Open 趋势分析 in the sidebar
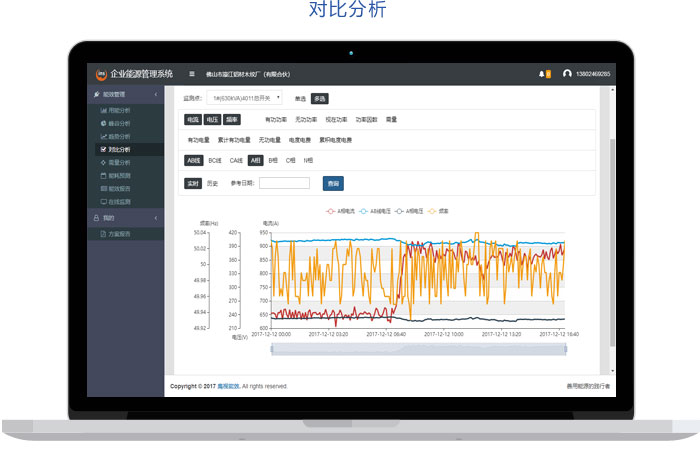The height and width of the screenshot is (474, 700). [119, 136]
